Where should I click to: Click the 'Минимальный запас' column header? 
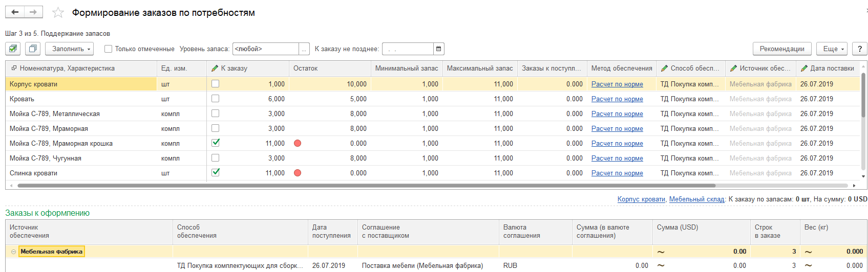[x=407, y=68]
